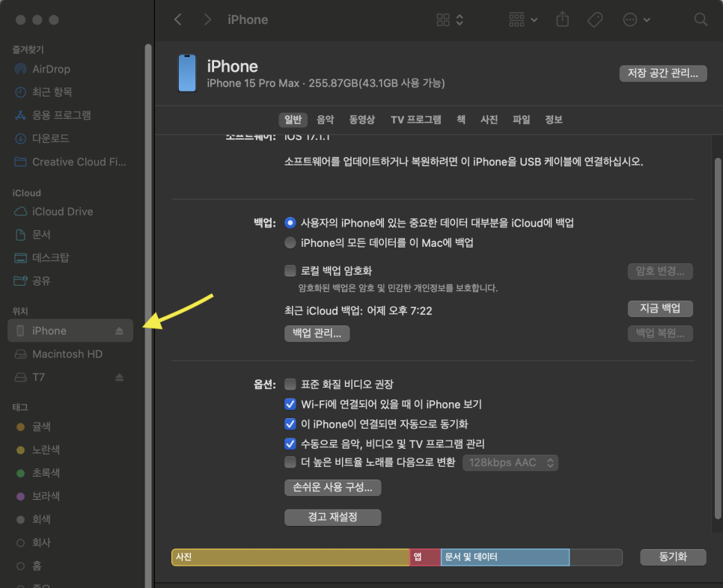
Task: Switch to the 일반 tab
Action: tap(293, 120)
